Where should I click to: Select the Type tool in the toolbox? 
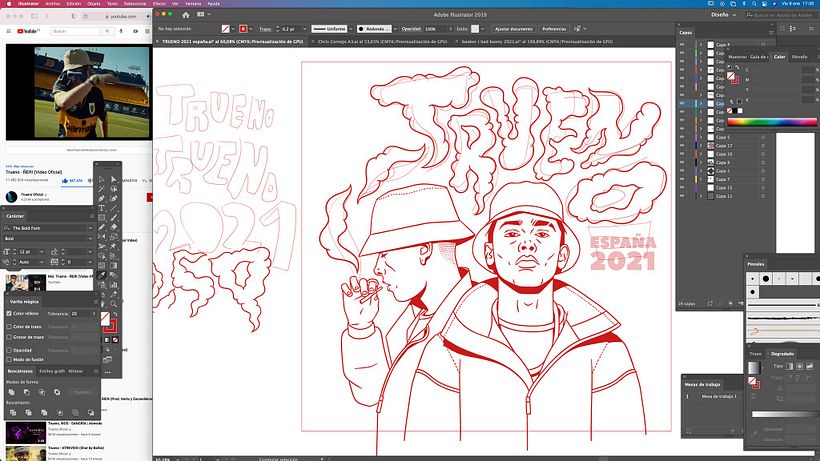101,208
